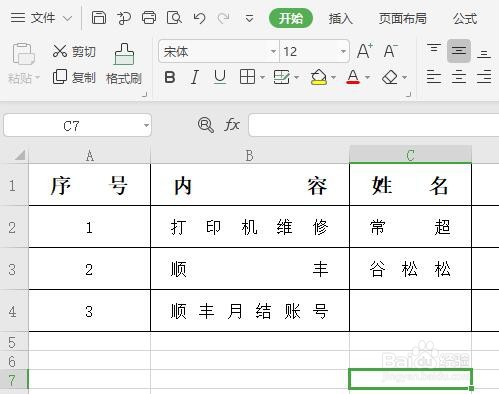This screenshot has height=394, width=499.
Task: Apply cell borders icon
Action: (247, 77)
